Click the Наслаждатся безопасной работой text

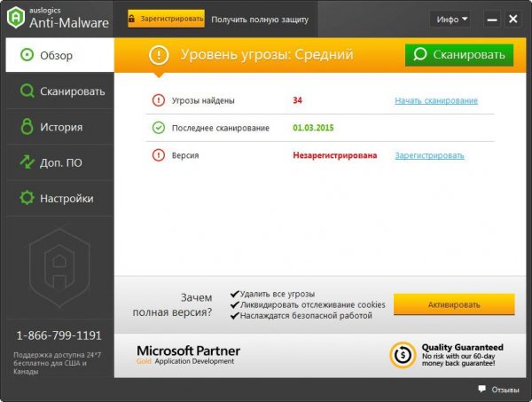tap(306, 316)
